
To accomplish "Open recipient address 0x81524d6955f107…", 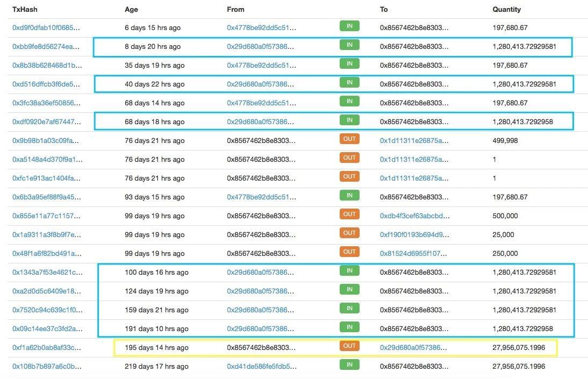I will tap(413, 253).
